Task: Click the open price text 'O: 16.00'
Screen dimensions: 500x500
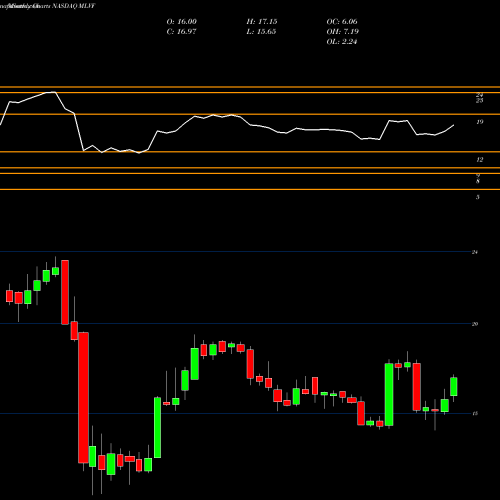Action: pyautogui.click(x=181, y=22)
